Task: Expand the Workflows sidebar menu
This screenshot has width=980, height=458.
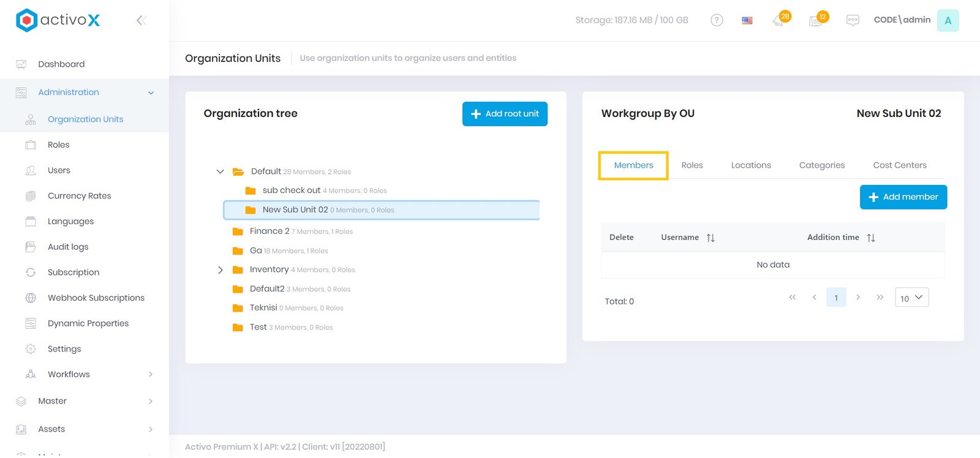Action: click(151, 374)
